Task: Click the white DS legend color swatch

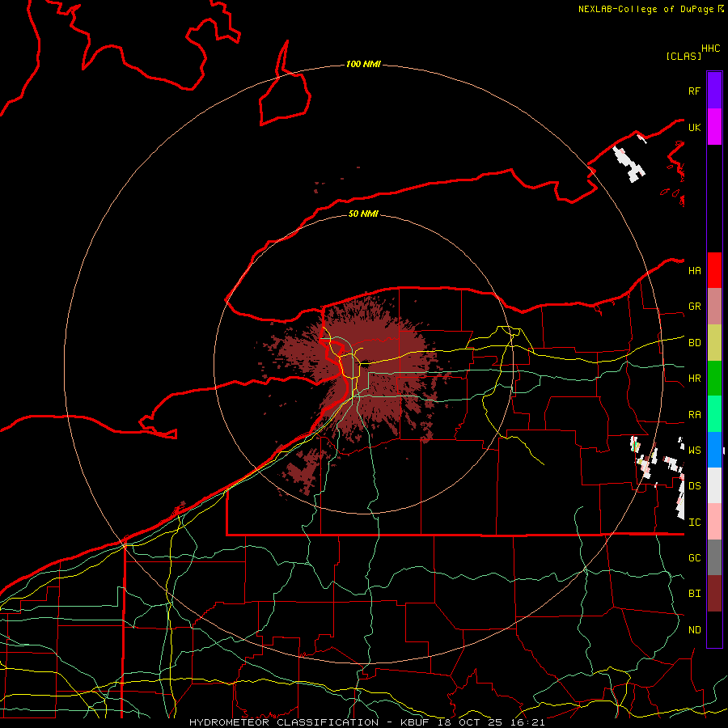Action: (714, 485)
